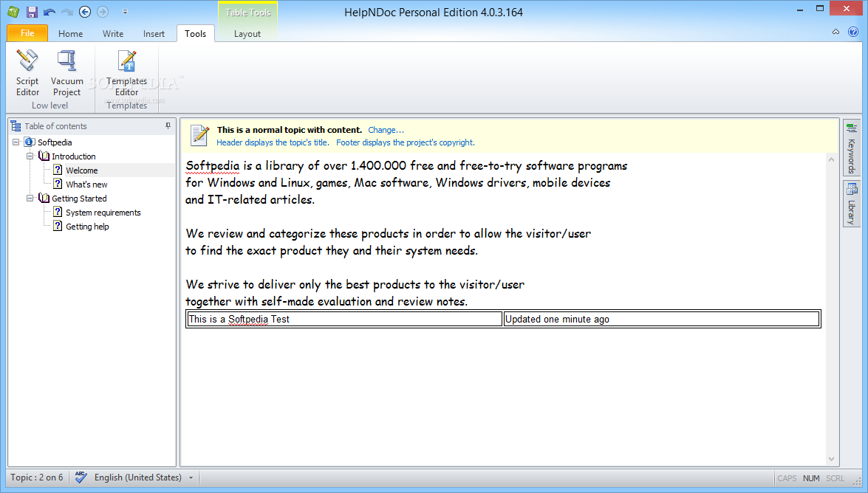The width and height of the screenshot is (868, 493).
Task: Switch to the Insert ribbon tab
Action: (x=154, y=34)
